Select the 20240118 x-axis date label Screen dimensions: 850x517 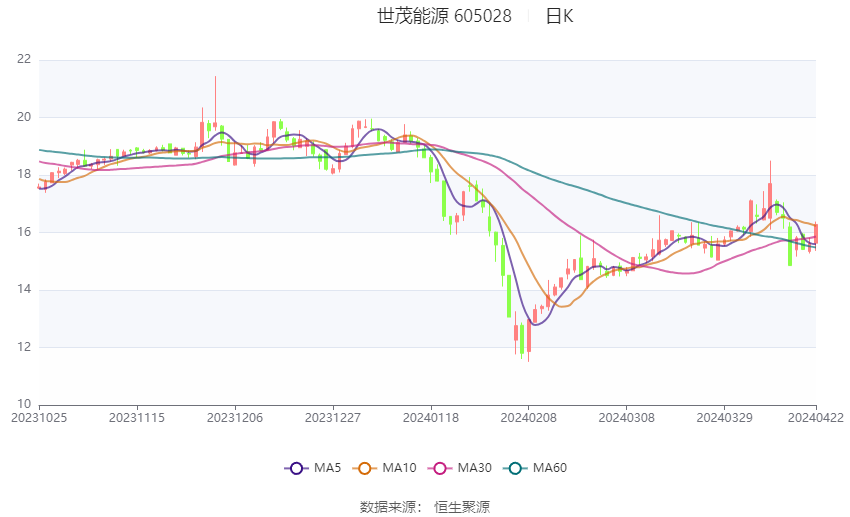coord(431,418)
